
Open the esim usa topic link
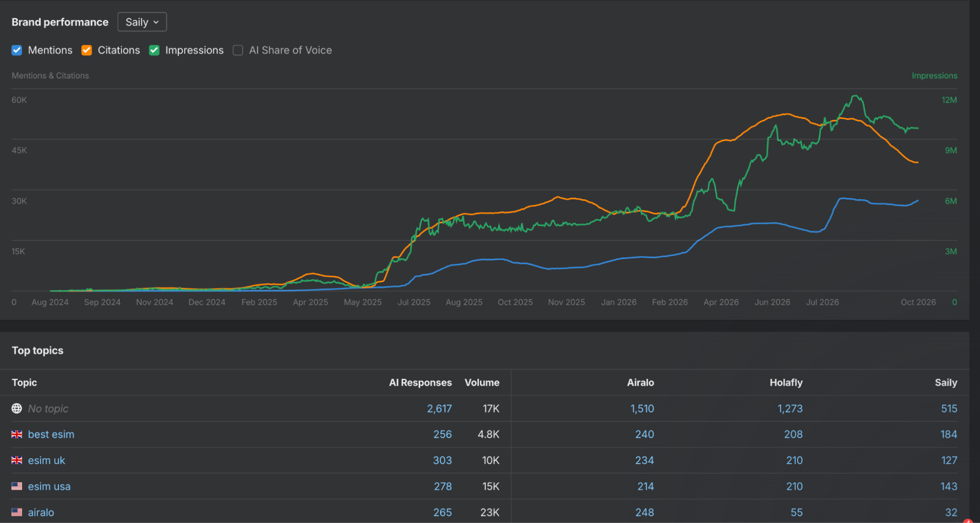click(49, 486)
